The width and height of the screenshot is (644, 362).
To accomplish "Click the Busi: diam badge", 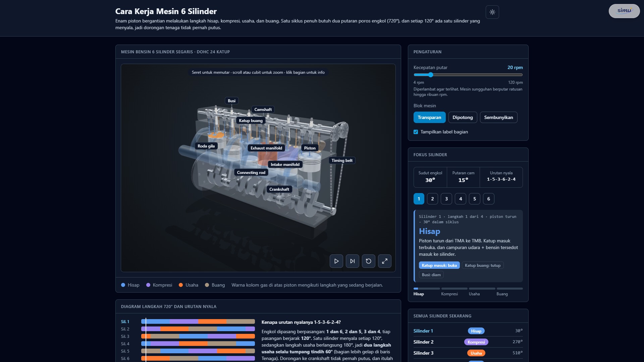I will [x=431, y=275].
